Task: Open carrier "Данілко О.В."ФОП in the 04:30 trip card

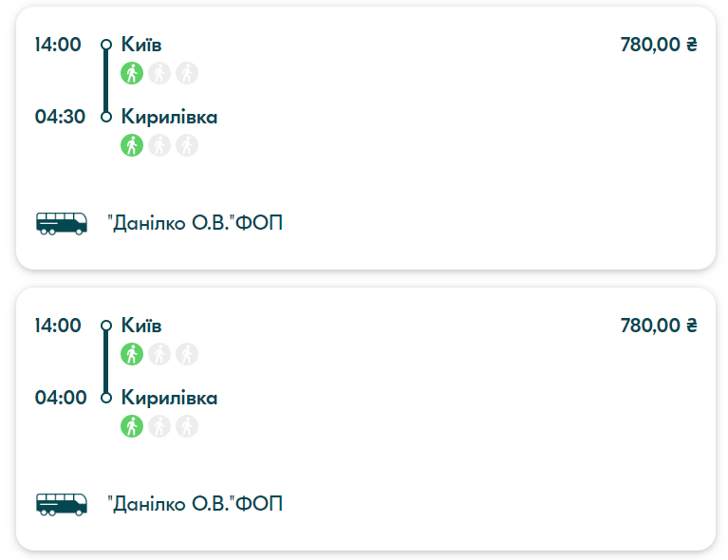Action: click(x=196, y=223)
